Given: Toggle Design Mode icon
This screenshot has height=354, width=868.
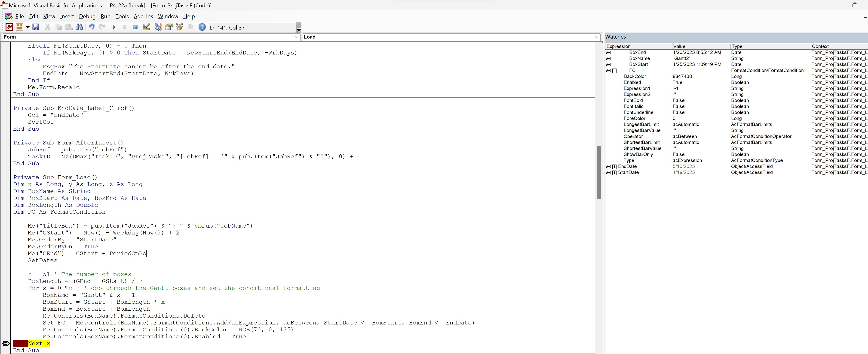Looking at the screenshot, I should [x=146, y=27].
